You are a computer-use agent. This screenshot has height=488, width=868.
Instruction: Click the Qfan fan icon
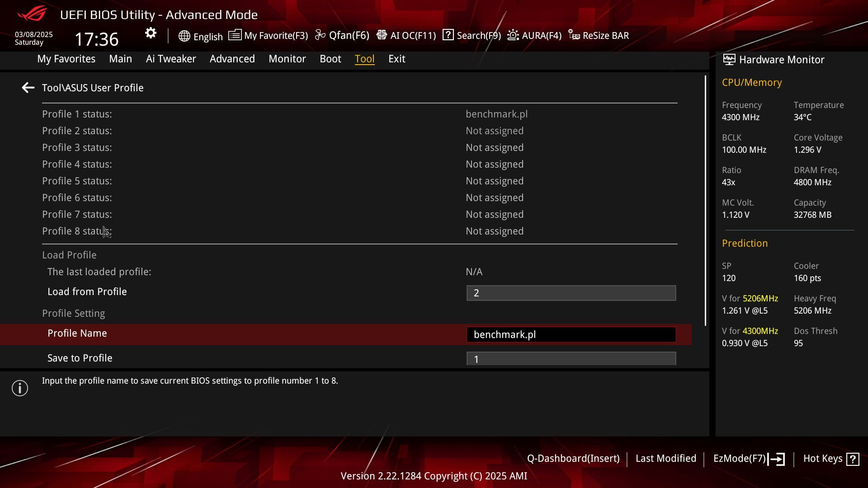(320, 35)
